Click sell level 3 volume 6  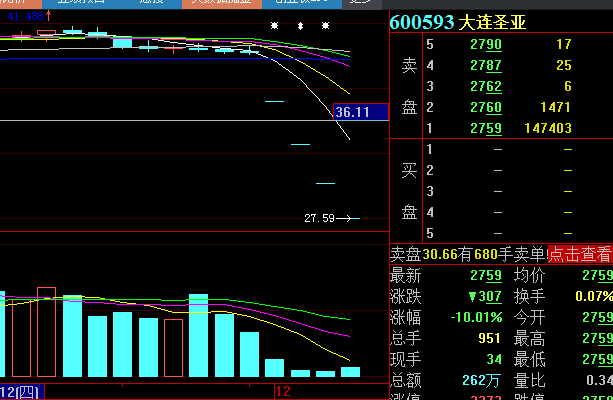click(568, 86)
